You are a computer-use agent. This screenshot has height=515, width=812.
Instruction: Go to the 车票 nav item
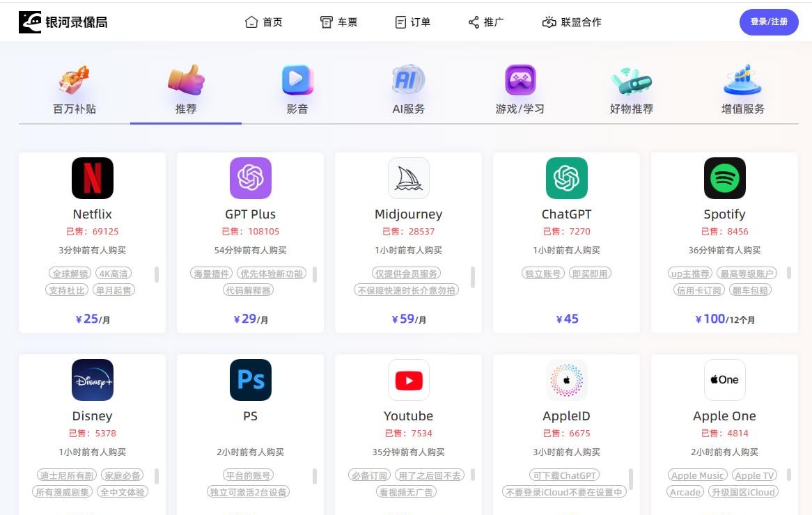click(338, 22)
